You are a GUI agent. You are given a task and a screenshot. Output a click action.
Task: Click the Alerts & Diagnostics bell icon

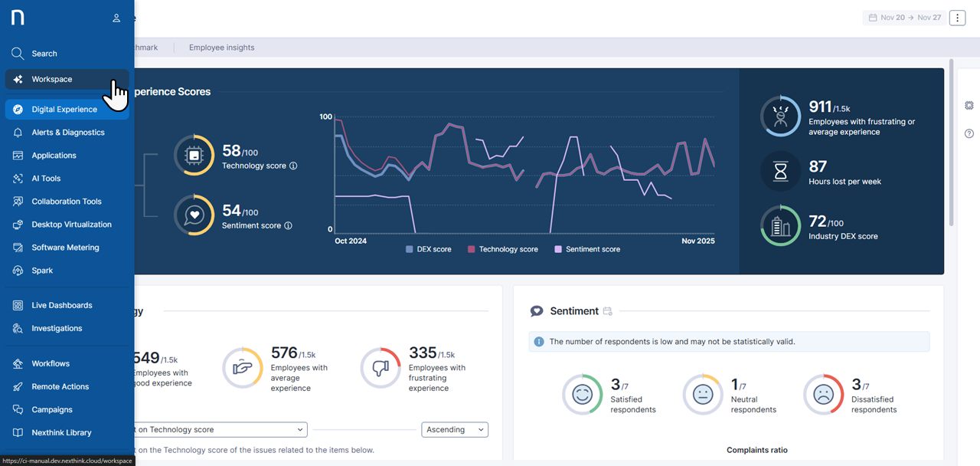(x=18, y=133)
